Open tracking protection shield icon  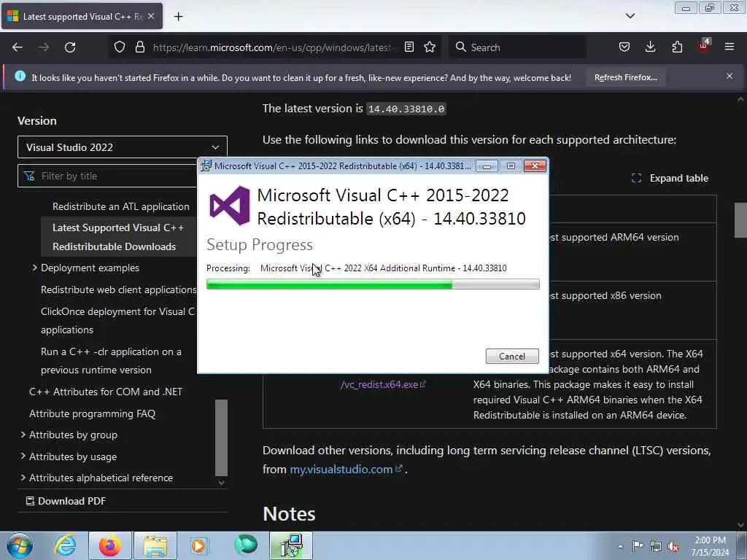(120, 47)
